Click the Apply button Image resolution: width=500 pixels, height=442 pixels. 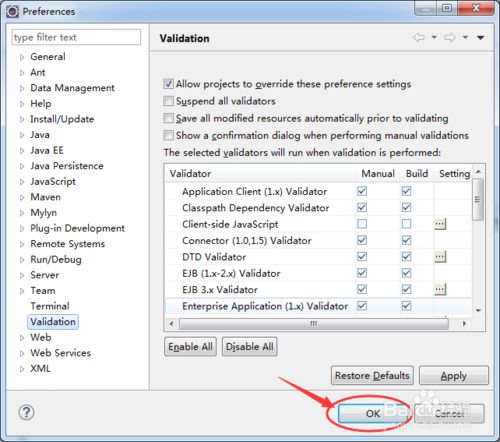(x=454, y=375)
